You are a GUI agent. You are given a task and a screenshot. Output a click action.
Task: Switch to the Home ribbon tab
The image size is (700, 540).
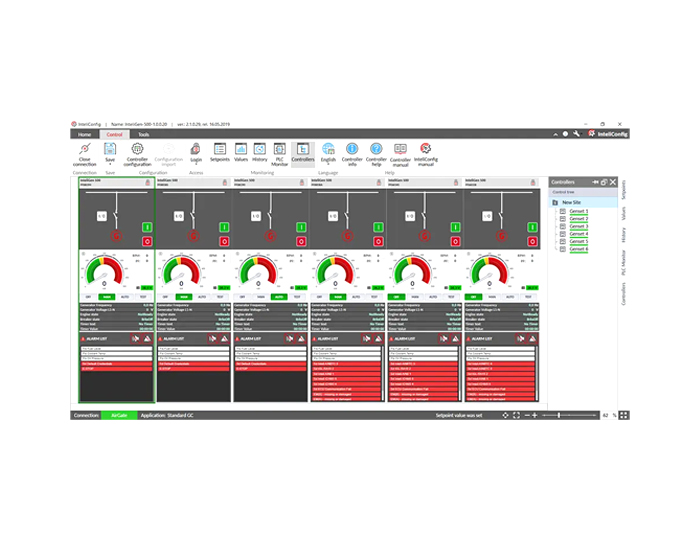[84, 133]
